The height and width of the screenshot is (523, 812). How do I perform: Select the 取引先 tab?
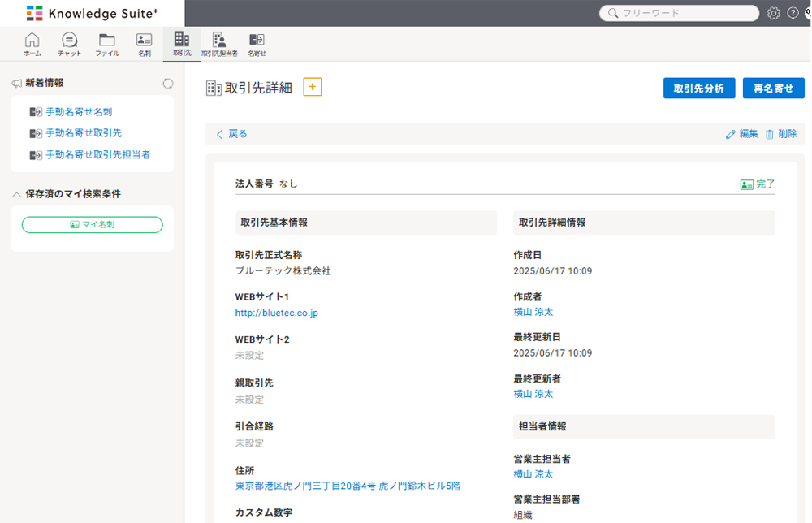click(181, 43)
